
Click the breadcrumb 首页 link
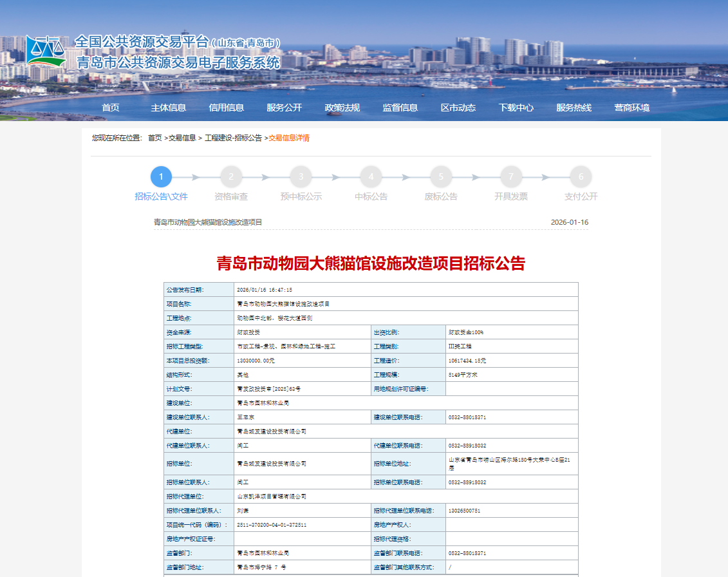coord(154,138)
